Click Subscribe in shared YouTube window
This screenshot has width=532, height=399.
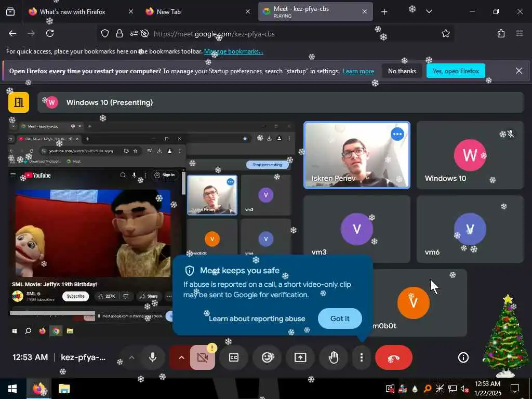pyautogui.click(x=75, y=296)
